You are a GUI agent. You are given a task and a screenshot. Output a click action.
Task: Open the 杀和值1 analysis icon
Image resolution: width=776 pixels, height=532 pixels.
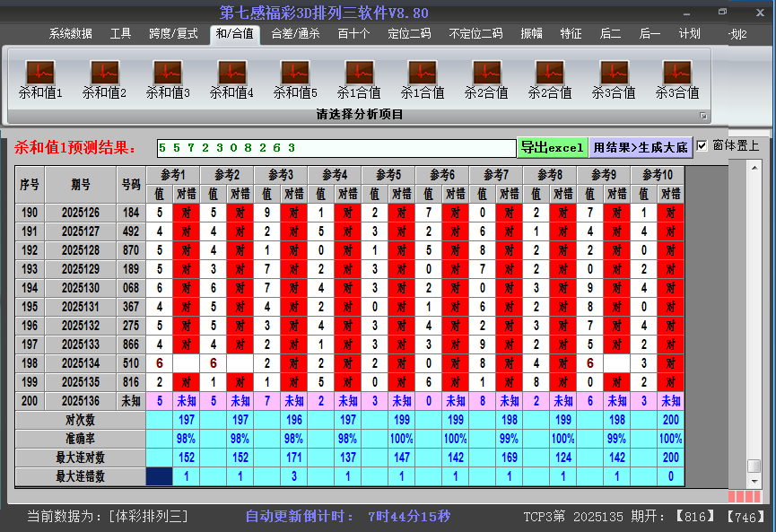[x=40, y=79]
